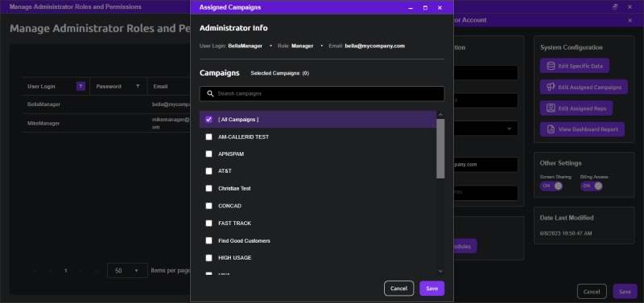Click the magnifier icon in campaign search
This screenshot has height=303, width=644.
(210, 93)
